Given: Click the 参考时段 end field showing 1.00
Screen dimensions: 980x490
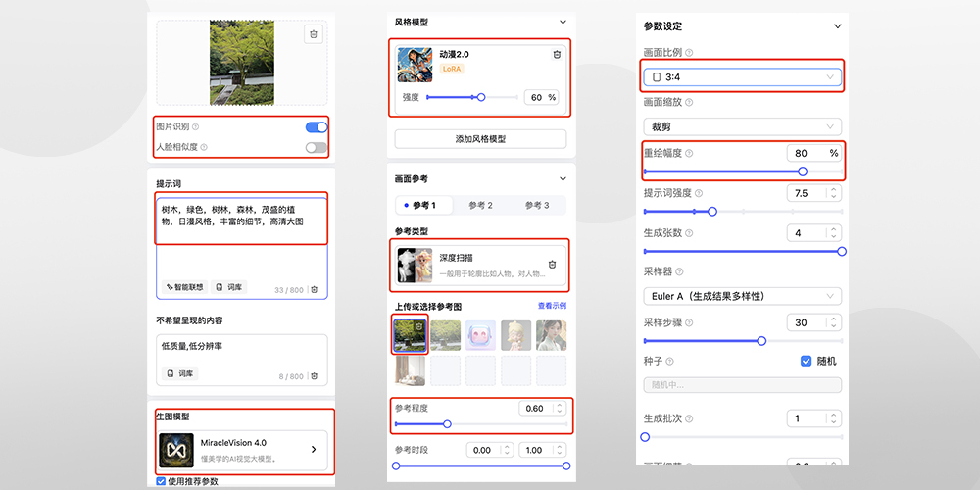Looking at the screenshot, I should [x=543, y=450].
